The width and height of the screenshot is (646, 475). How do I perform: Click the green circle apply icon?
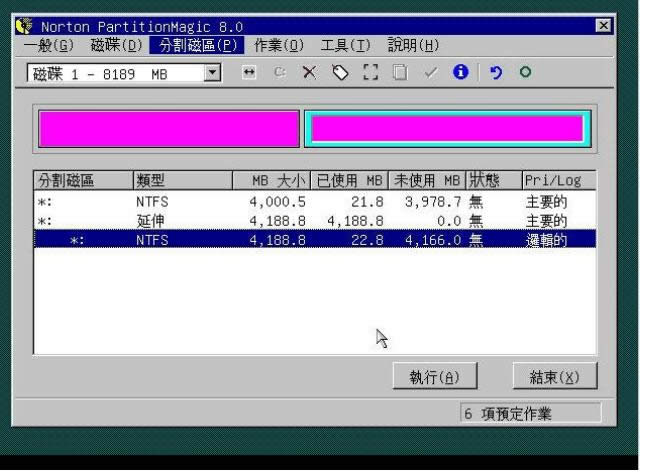(x=524, y=74)
